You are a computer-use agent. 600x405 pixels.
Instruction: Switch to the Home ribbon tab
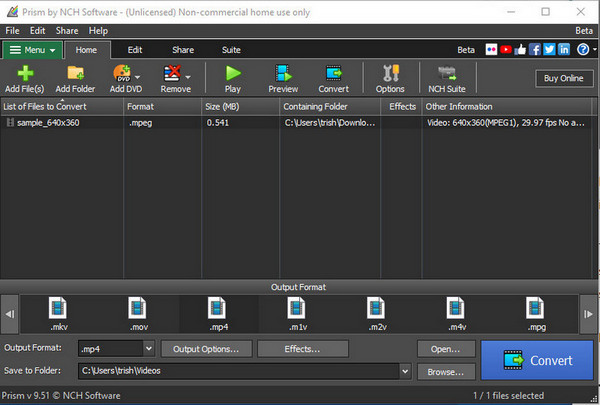point(86,50)
